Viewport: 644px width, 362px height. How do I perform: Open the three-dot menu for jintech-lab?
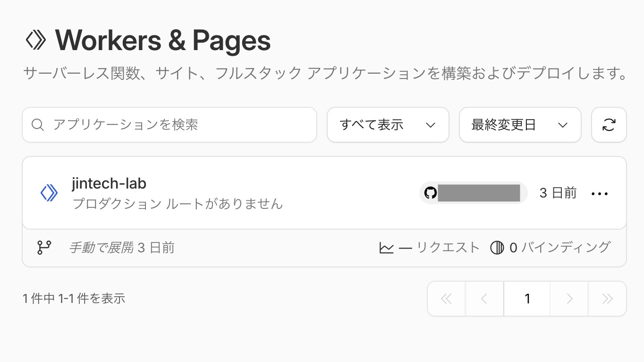click(600, 194)
